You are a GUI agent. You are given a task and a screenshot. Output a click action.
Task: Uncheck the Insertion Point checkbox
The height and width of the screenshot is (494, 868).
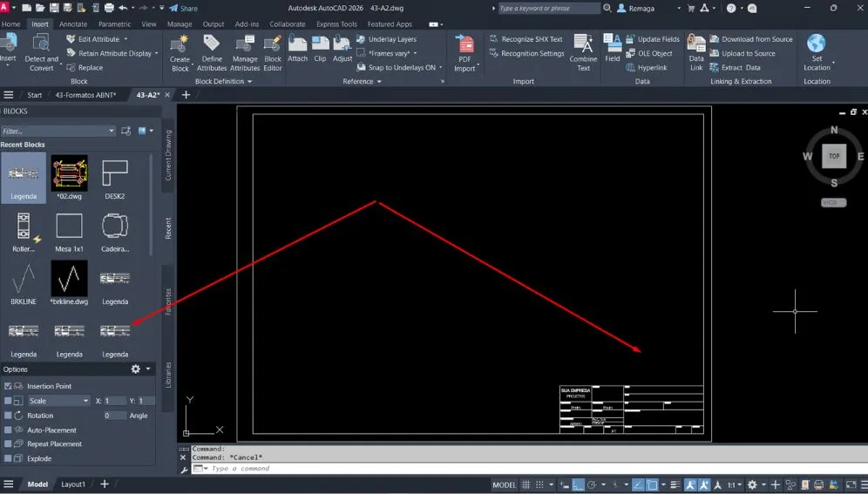(x=9, y=386)
